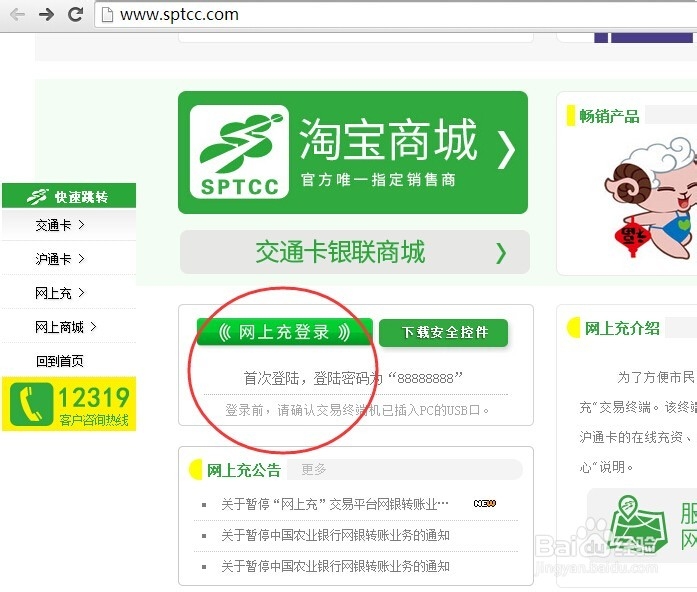Screen dimensions: 697x592
Task: Open the 淘宝商城 SPTCC banner
Action: pyautogui.click(x=353, y=152)
